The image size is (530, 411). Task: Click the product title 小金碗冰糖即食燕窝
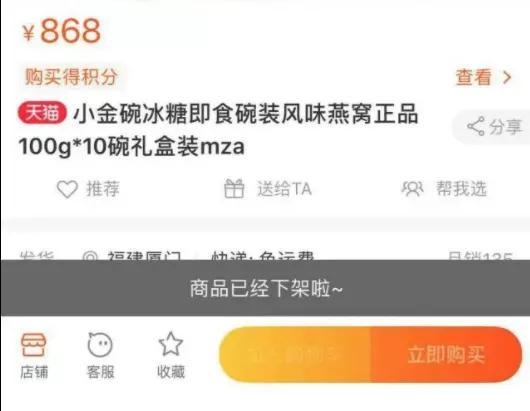pos(218,130)
